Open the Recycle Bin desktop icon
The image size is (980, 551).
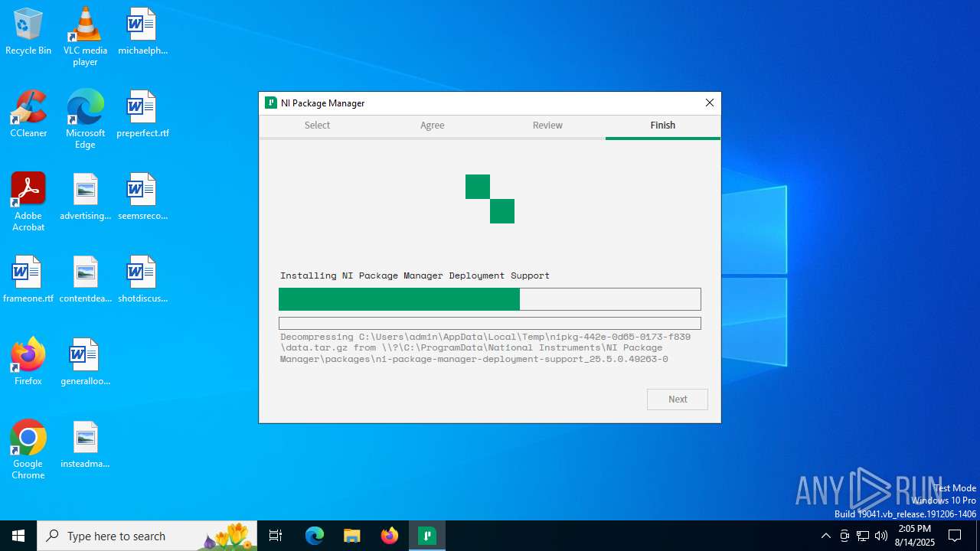pyautogui.click(x=28, y=32)
